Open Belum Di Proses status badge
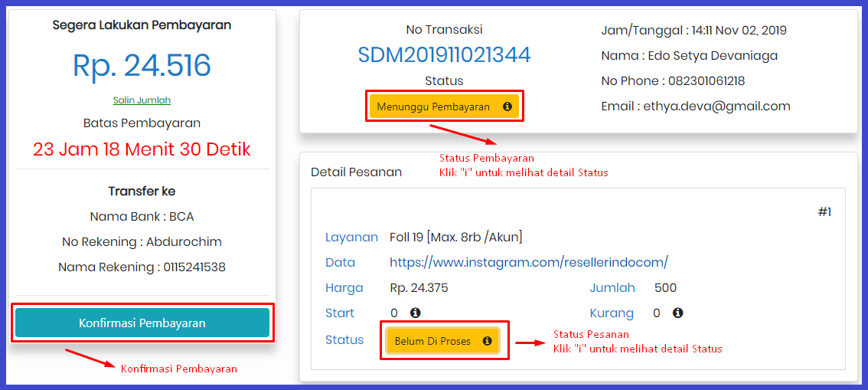The image size is (868, 390). (443, 341)
